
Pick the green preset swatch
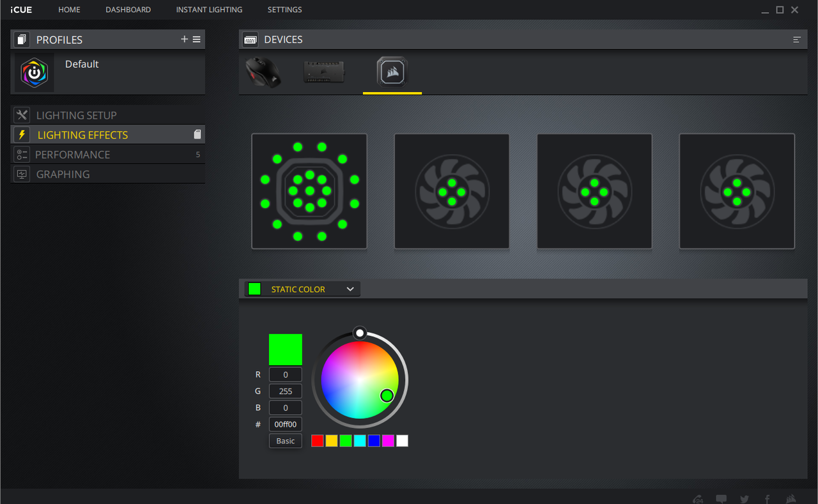[x=346, y=441]
